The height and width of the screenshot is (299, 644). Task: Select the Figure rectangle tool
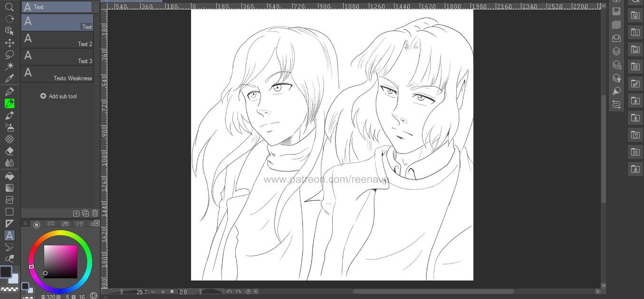9,212
